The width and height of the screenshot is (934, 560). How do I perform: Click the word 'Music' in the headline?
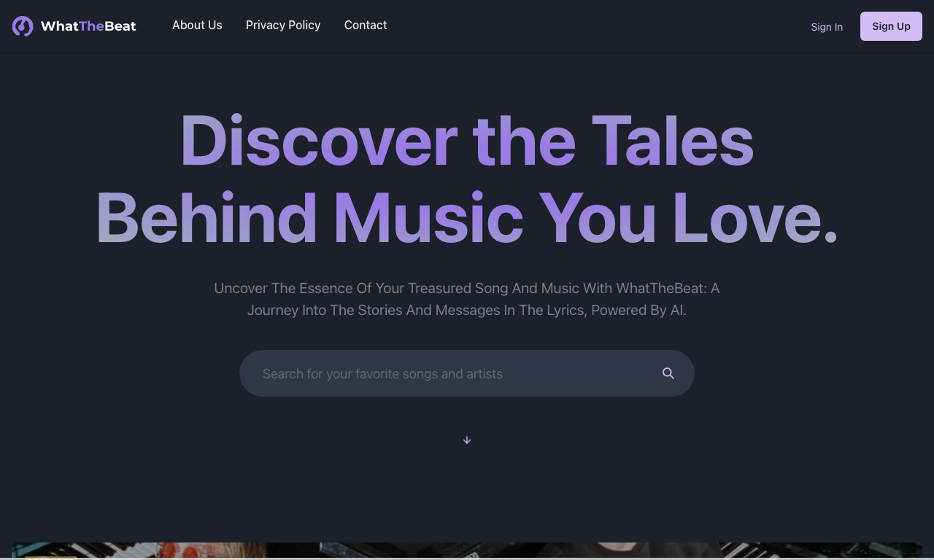tap(428, 218)
